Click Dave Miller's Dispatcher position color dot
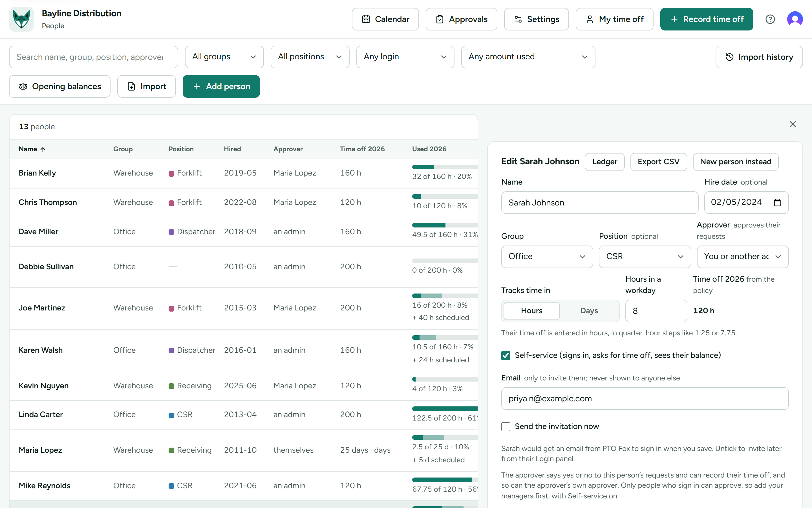 click(x=171, y=232)
